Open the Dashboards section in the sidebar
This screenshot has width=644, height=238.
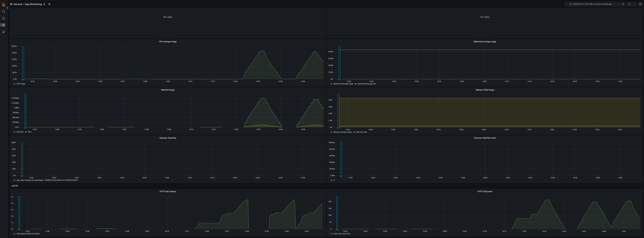pos(4,25)
